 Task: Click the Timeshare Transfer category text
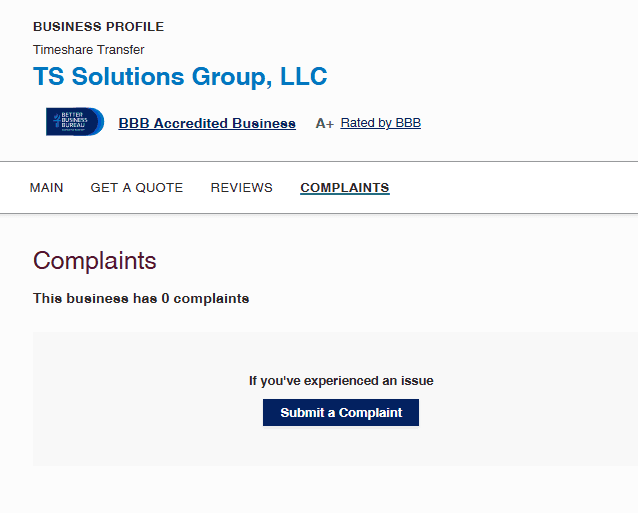pos(89,50)
